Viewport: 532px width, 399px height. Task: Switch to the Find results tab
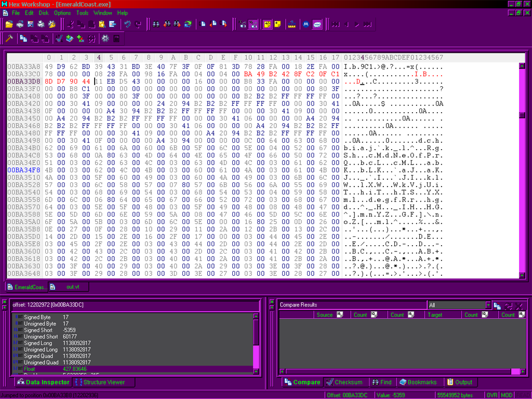click(382, 382)
